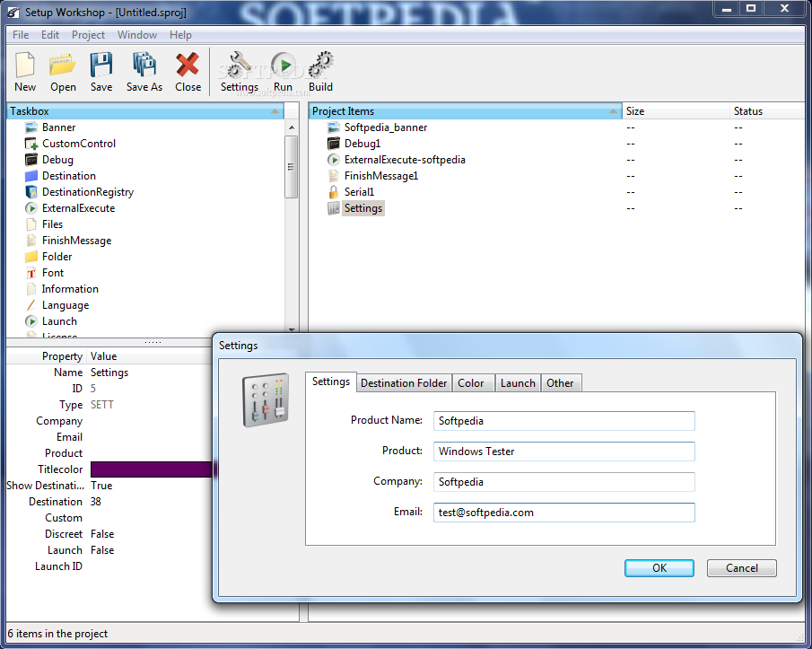This screenshot has height=649, width=812.
Task: Switch to the Other tab
Action: tap(560, 383)
